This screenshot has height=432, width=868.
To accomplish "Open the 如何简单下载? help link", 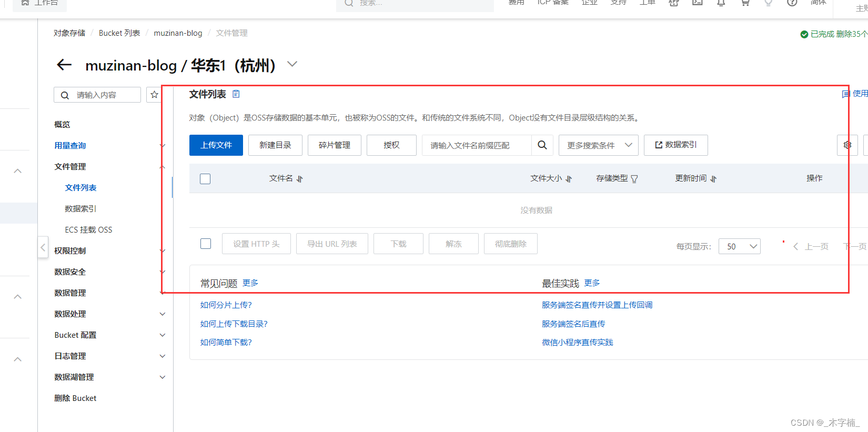I will 226,343.
